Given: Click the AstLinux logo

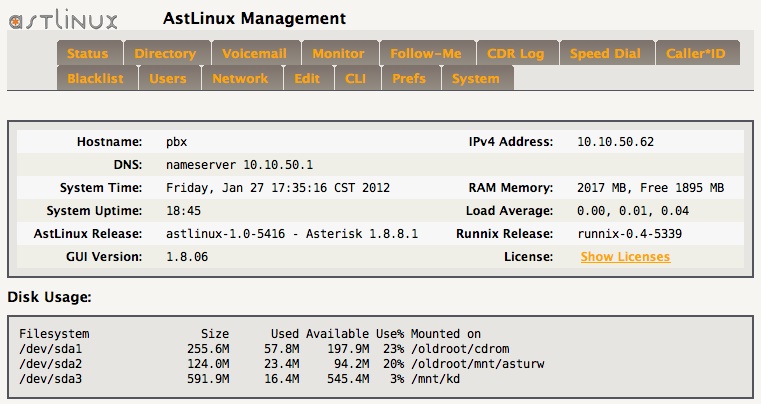Looking at the screenshot, I should click(x=63, y=19).
